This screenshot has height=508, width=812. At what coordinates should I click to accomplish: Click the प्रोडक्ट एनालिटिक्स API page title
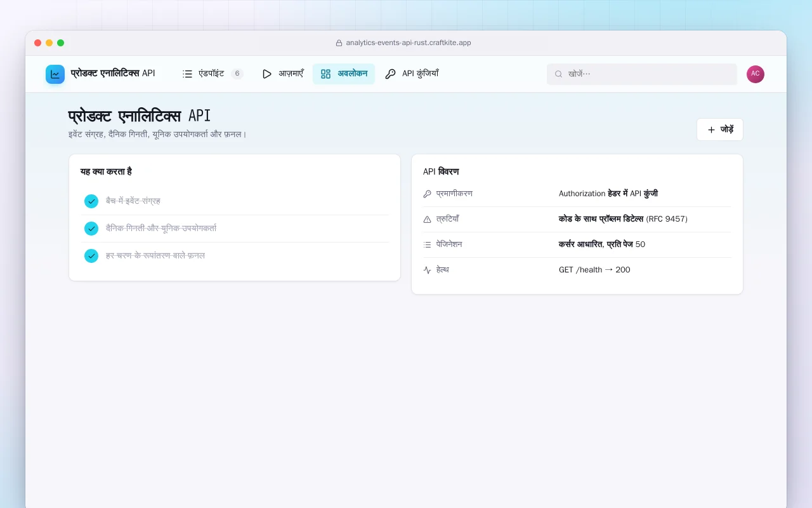pos(140,116)
